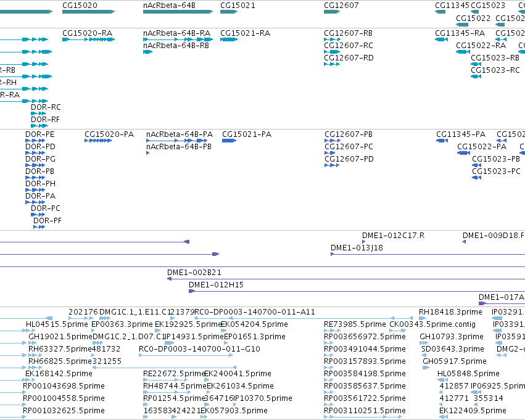The height and width of the screenshot is (420, 525).
Task: Click protein DOR-PA
Action: pos(35,202)
